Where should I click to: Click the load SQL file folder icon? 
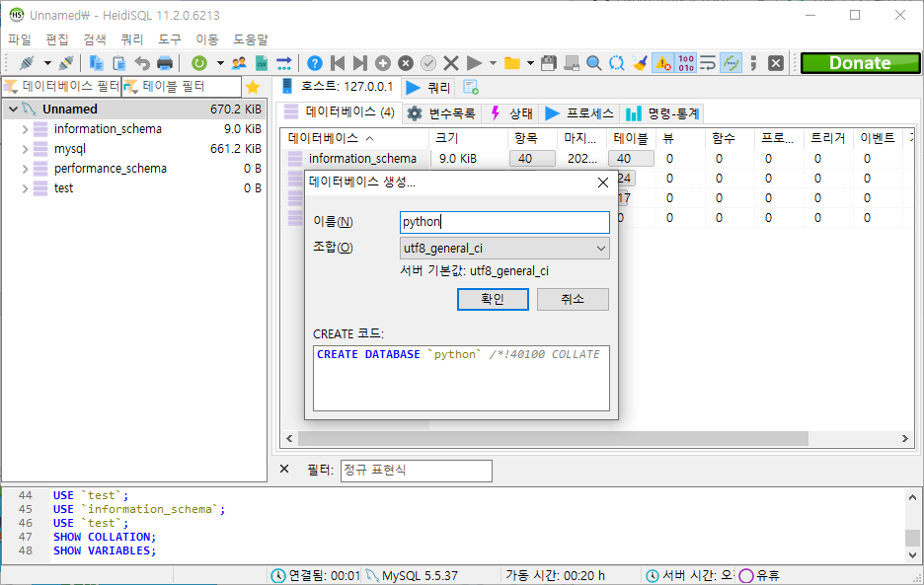(x=512, y=63)
